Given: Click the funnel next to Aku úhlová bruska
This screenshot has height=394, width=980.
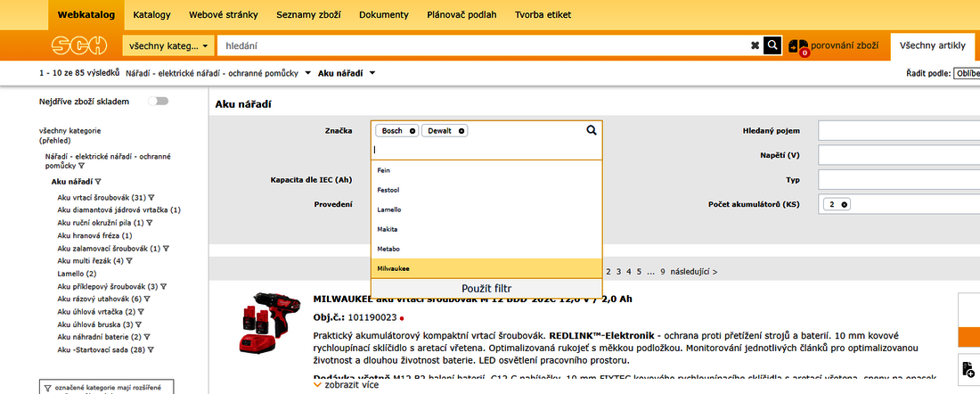Looking at the screenshot, I should tap(139, 324).
